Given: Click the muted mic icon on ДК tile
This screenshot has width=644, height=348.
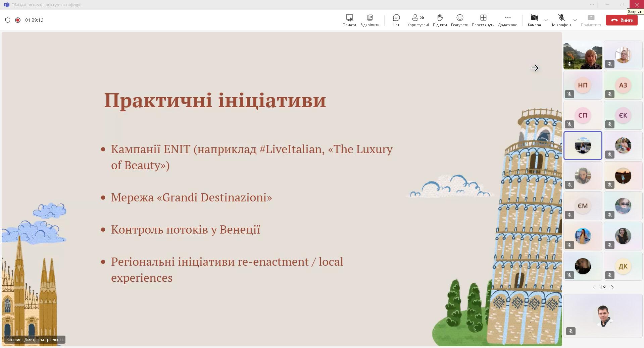Looking at the screenshot, I should pos(610,275).
